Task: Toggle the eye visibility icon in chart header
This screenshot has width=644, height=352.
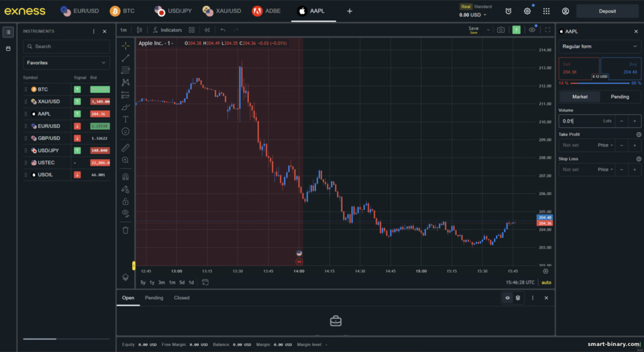Action: click(532, 30)
